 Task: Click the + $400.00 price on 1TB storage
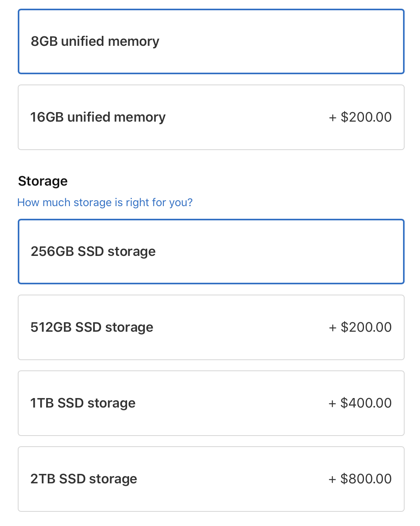tap(360, 403)
